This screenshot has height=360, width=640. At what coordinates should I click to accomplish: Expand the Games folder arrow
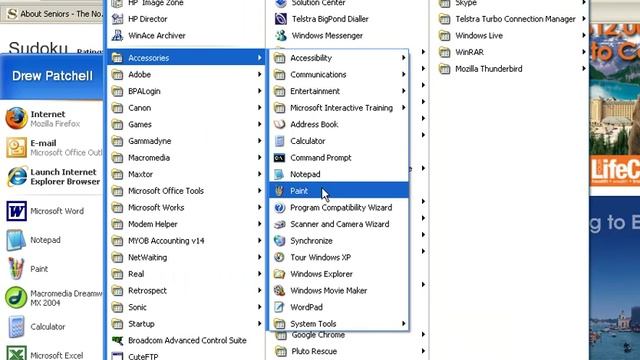pyautogui.click(x=260, y=124)
